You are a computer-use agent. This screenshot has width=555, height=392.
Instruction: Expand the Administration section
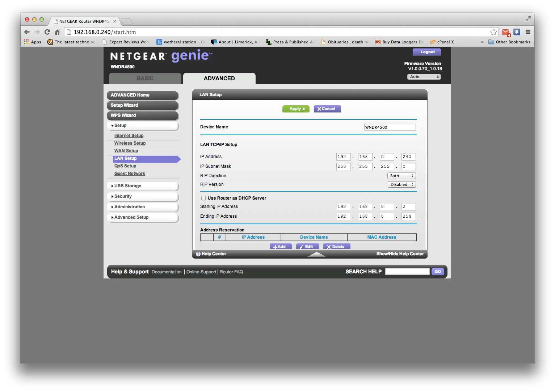[143, 207]
